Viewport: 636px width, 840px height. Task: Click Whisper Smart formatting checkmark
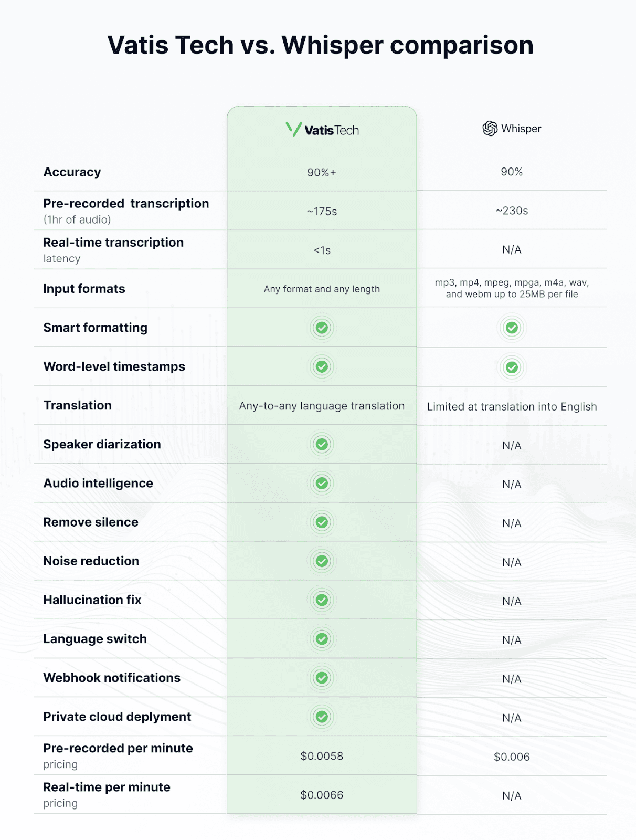[x=512, y=328]
